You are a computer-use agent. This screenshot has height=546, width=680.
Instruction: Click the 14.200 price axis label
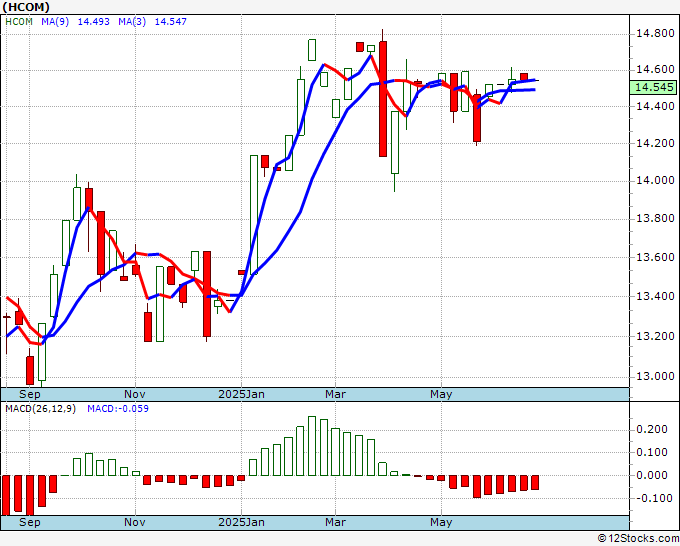tap(655, 143)
